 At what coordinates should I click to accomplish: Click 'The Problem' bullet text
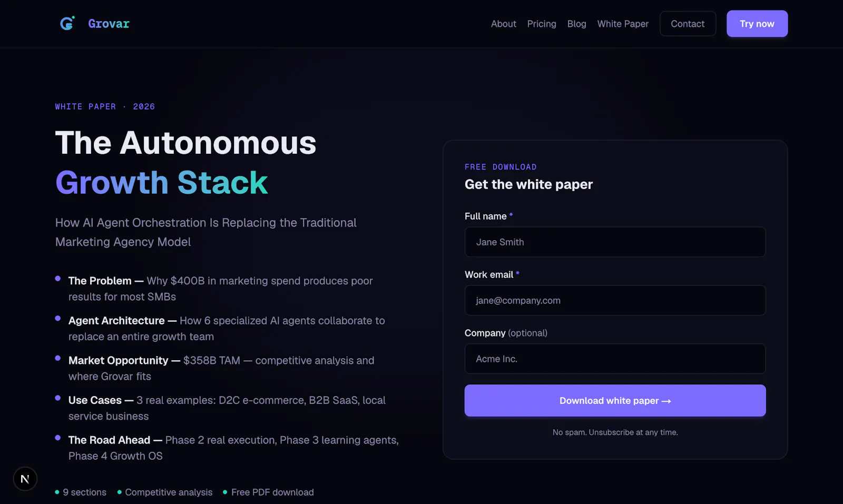100,281
